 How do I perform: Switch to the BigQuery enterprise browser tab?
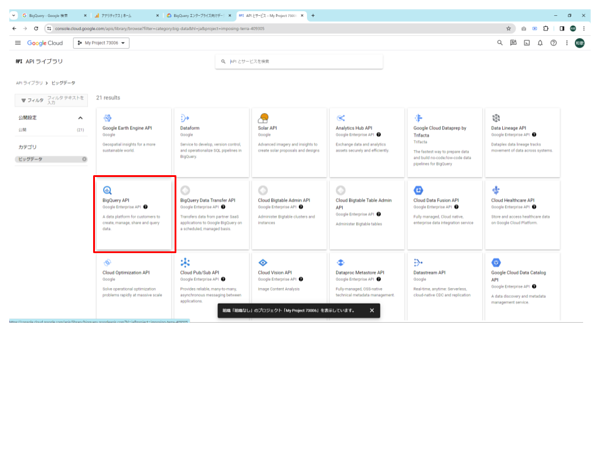pos(199,16)
